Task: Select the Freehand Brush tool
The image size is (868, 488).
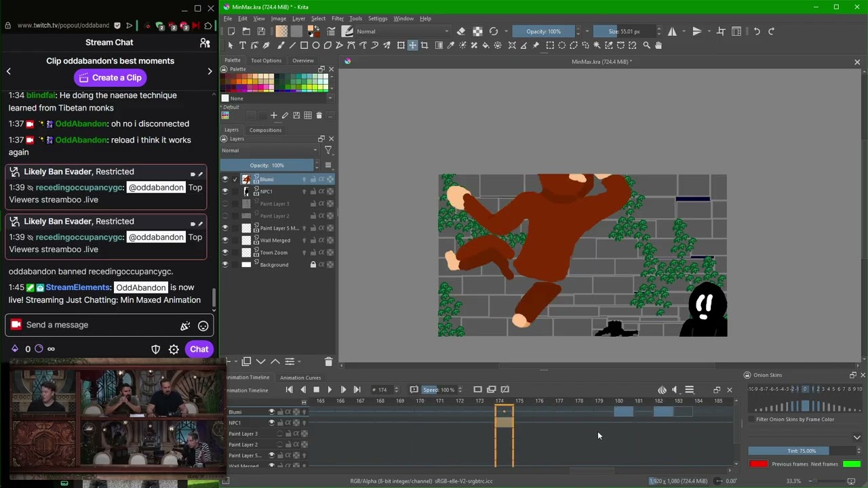Action: tap(281, 45)
